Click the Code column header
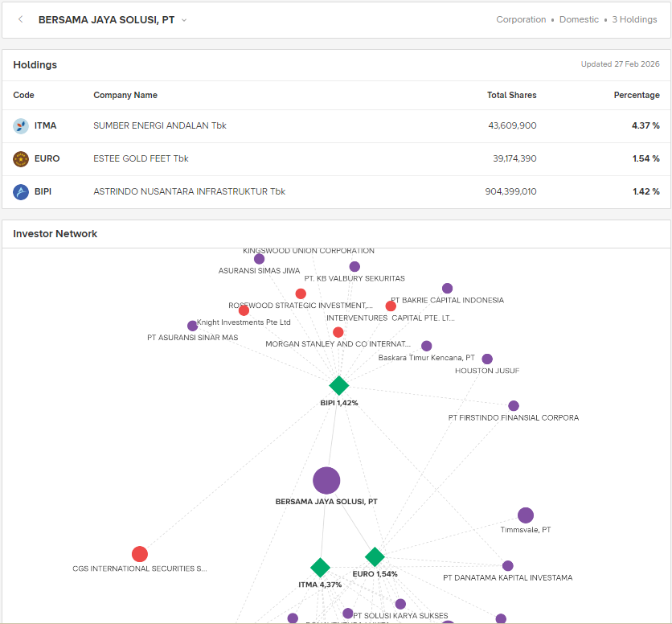Image resolution: width=672 pixels, height=624 pixels. click(23, 95)
